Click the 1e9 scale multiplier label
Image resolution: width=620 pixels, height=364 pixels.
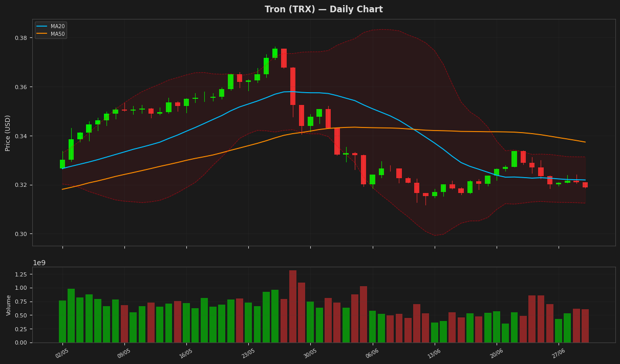39,263
